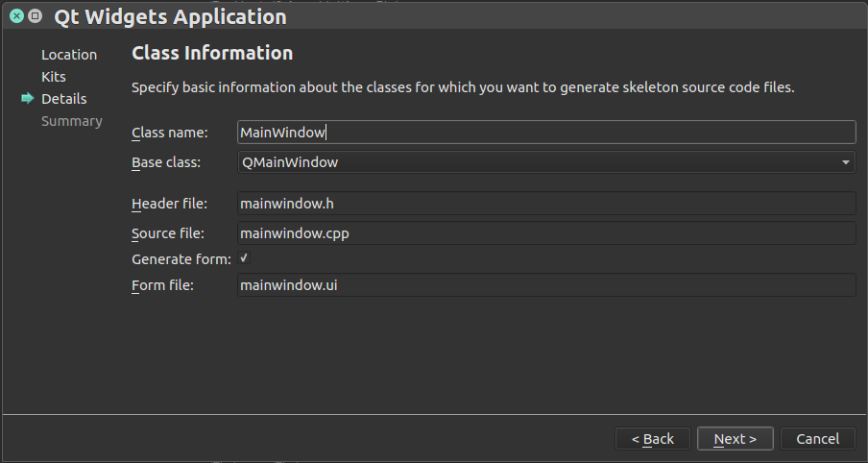Click the maximize window button in title bar
This screenshot has height=463, width=868.
click(x=35, y=16)
